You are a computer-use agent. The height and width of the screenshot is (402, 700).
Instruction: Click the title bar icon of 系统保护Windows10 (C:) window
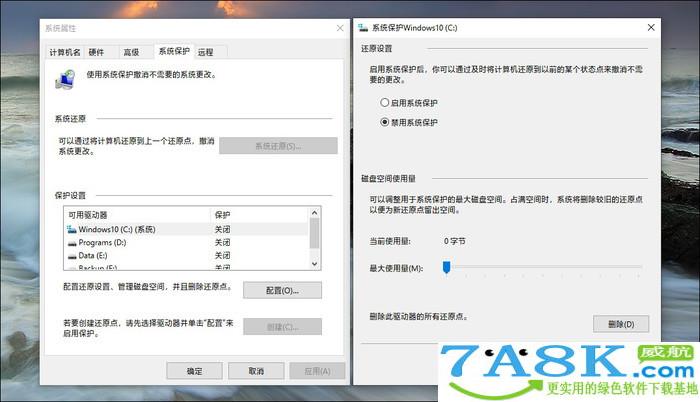(x=363, y=28)
